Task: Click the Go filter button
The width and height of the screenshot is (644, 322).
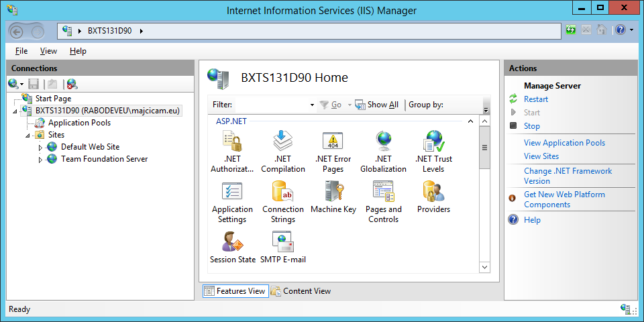Action: coord(331,105)
